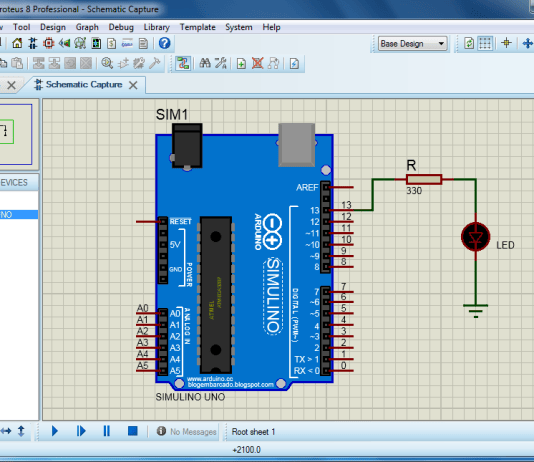Click the +2100.0 coordinate readout
Viewport: 534px width, 462px height.
point(247,450)
